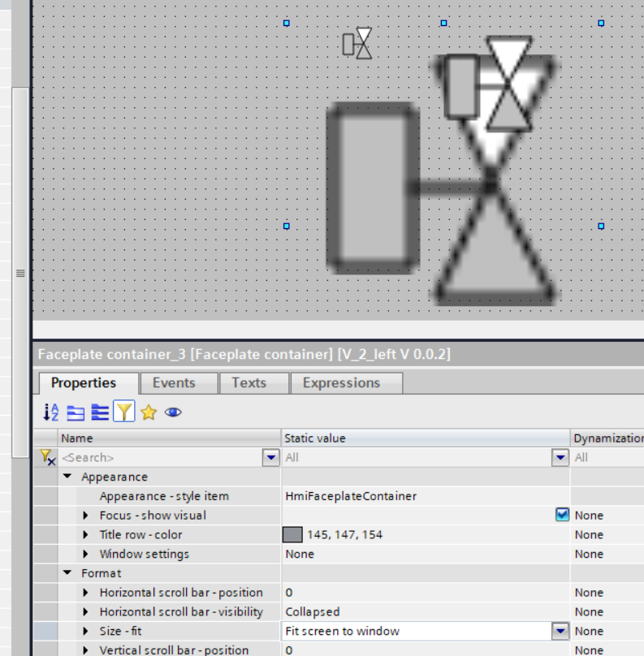Click the Dynamization All filter field

point(607,457)
